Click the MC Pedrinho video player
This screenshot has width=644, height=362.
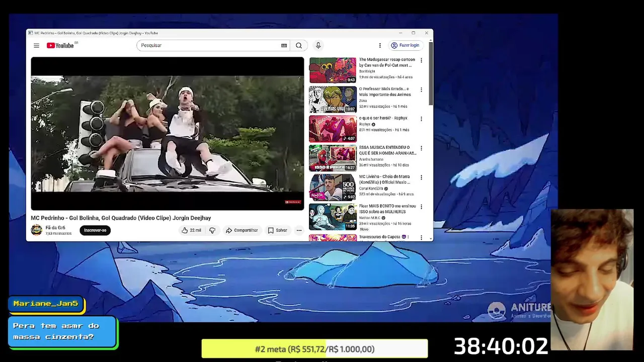168,133
